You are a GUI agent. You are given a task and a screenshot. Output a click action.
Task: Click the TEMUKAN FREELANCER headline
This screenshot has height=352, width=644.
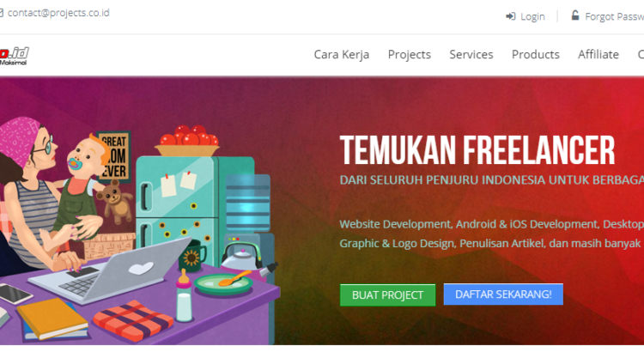coord(477,150)
